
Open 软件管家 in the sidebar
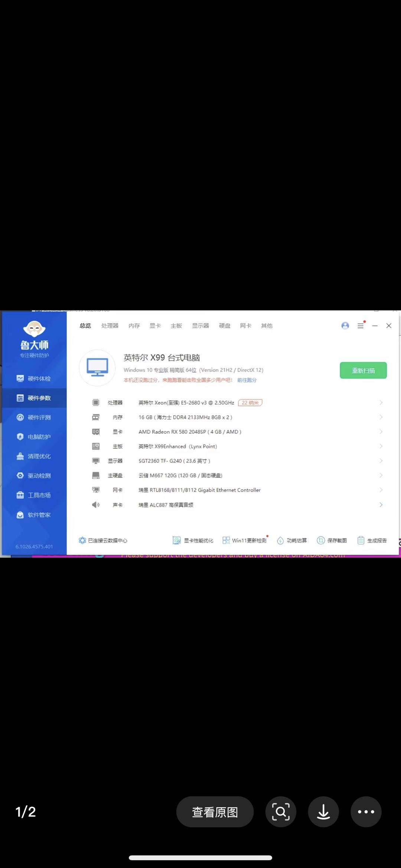tap(34, 515)
